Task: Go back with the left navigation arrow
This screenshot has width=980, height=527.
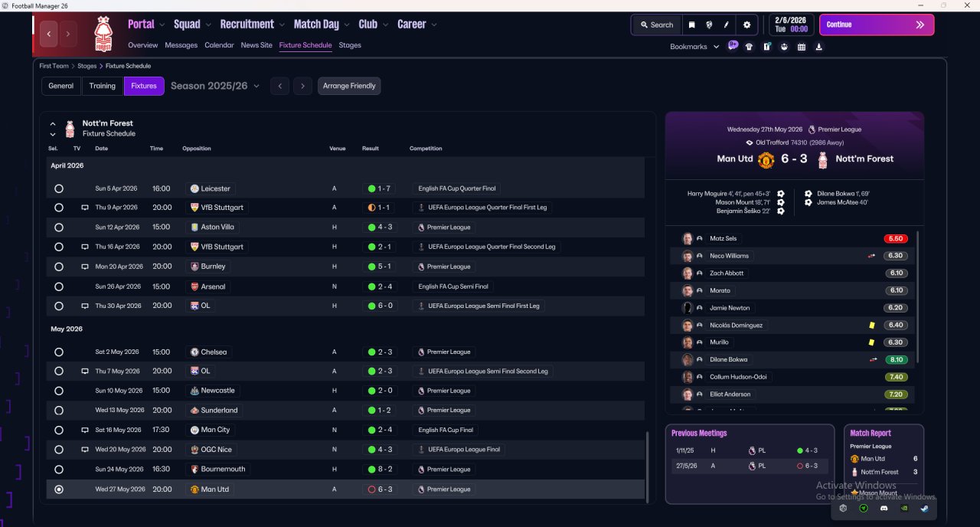Action: click(49, 34)
